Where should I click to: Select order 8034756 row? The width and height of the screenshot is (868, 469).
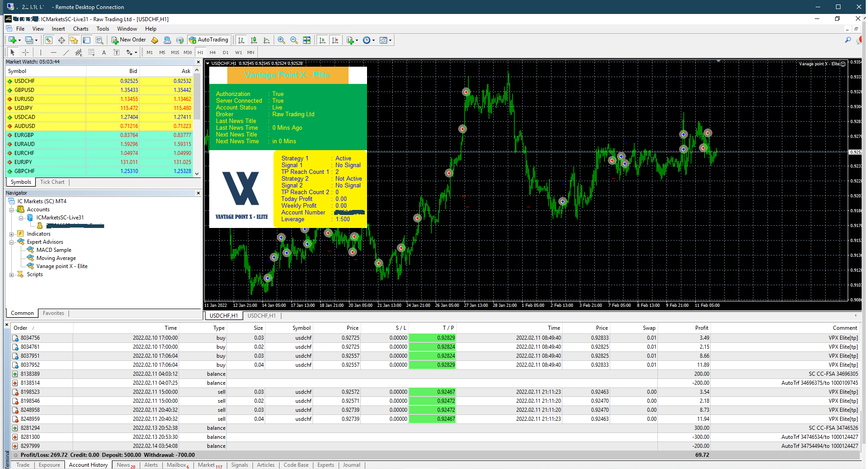(435, 338)
